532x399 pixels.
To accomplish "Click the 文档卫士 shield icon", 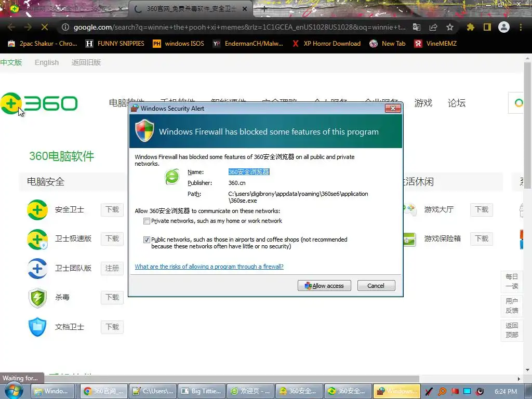I will tap(37, 327).
